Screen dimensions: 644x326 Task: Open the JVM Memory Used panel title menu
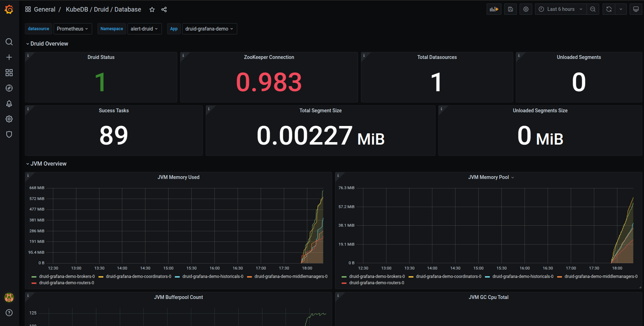178,177
